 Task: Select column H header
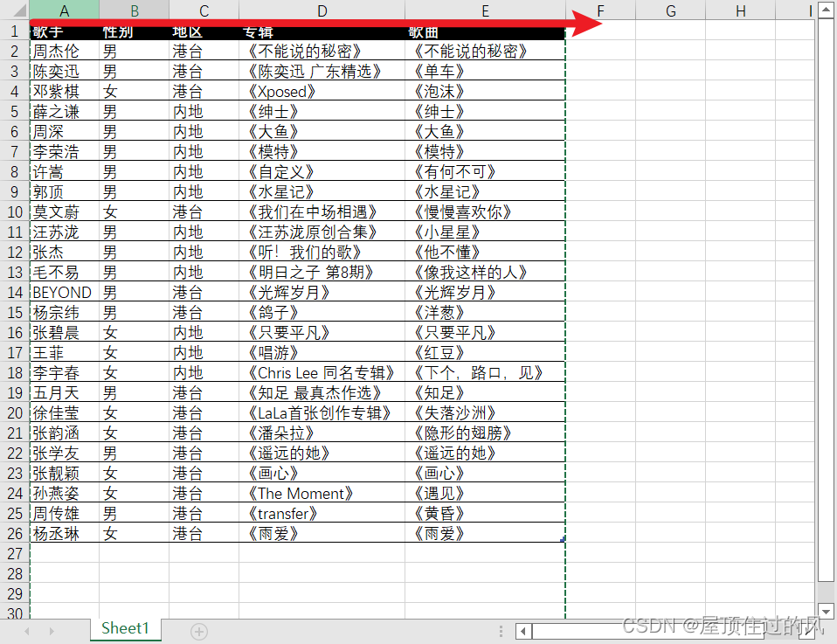[740, 10]
